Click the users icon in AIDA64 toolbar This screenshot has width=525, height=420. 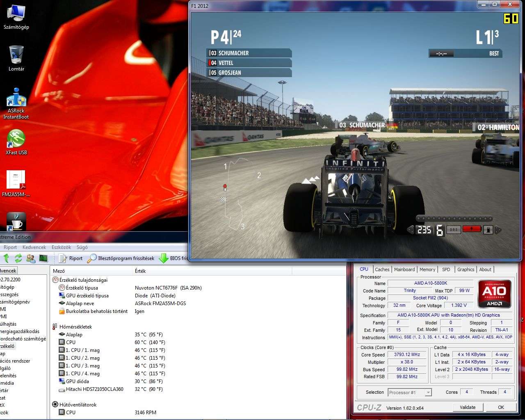coord(31,258)
